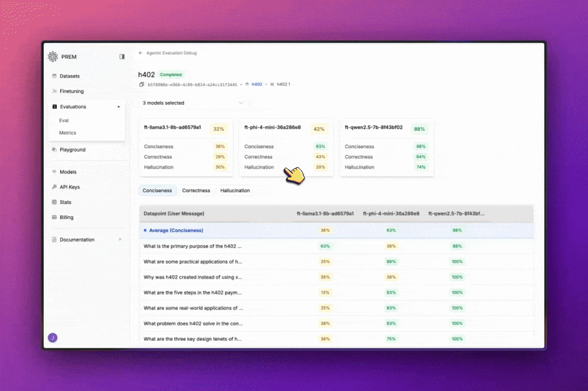Click the Finetuning sidebar icon
Viewport: 588px width, 391px height.
coord(55,91)
